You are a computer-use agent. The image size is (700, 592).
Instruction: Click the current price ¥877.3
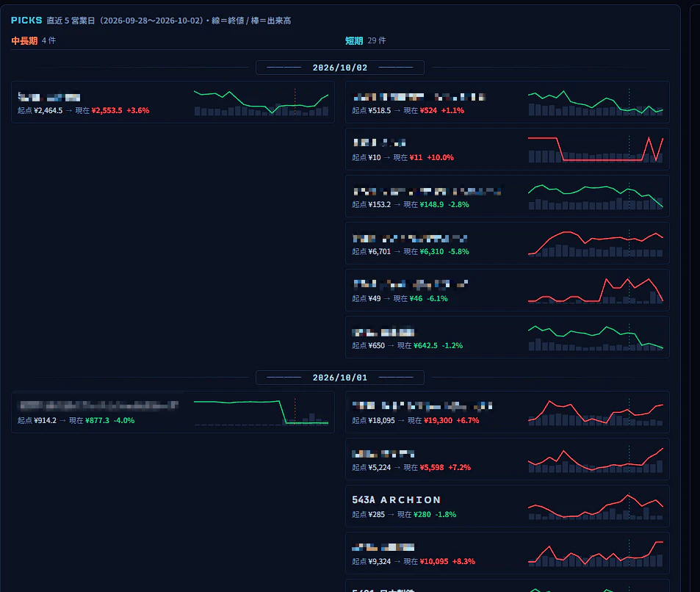[97, 420]
